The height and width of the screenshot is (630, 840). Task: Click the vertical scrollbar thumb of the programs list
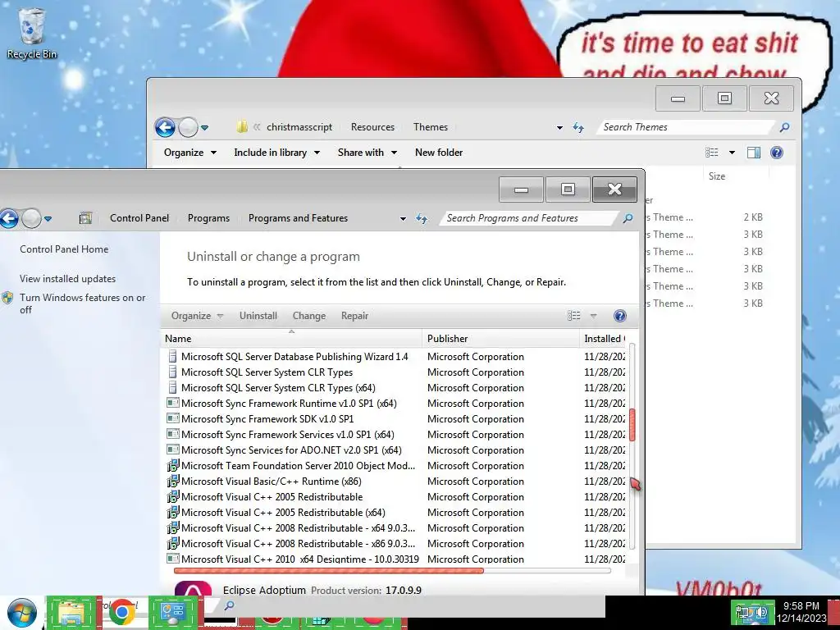click(x=632, y=425)
